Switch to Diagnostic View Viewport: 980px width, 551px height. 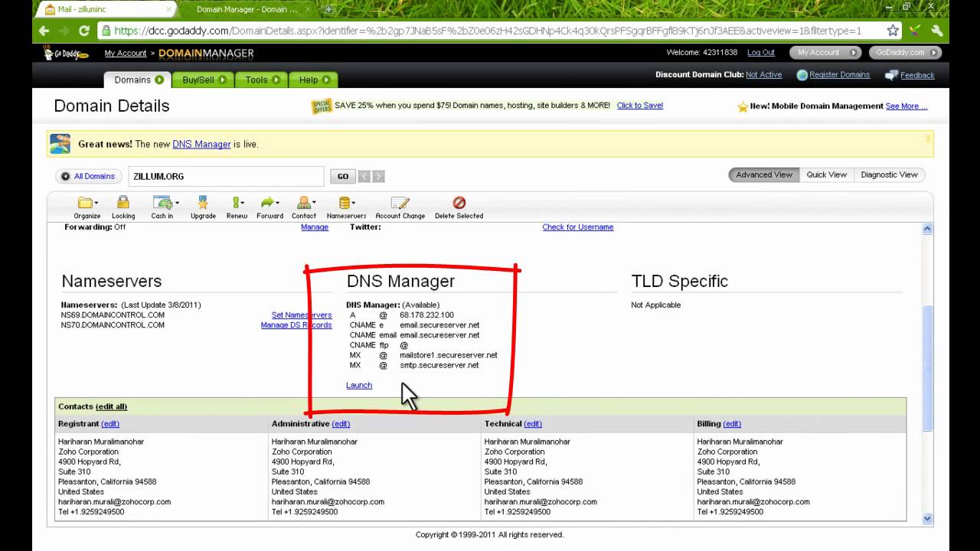click(x=889, y=174)
